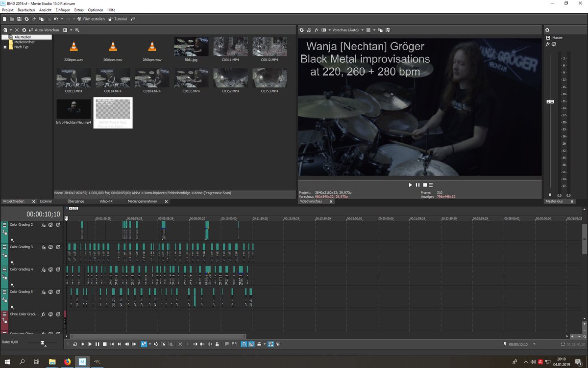The height and width of the screenshot is (368, 588).
Task: Toggle Auto-Vorschau in media panel
Action: coord(44,30)
